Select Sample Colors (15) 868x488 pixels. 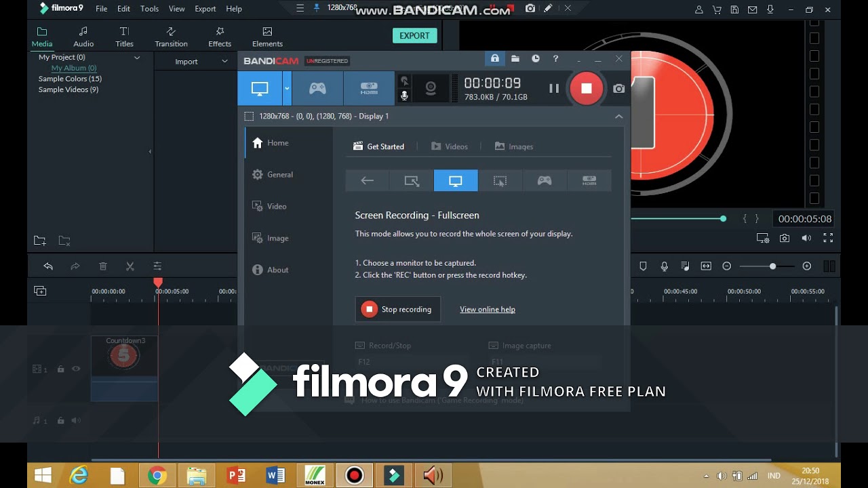(70, 79)
